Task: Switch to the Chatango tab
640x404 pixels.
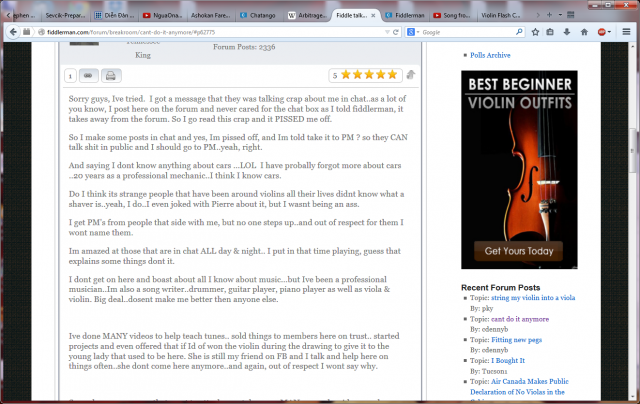Action: coord(259,16)
